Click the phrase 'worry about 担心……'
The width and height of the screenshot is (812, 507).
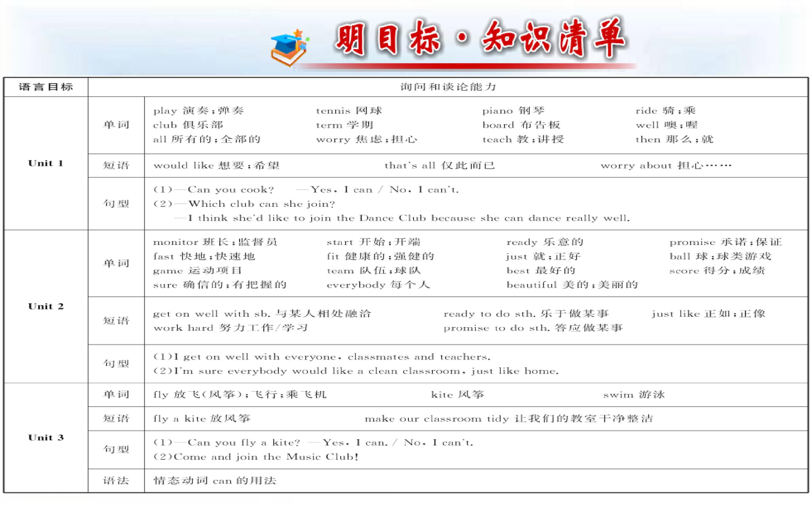(x=666, y=166)
